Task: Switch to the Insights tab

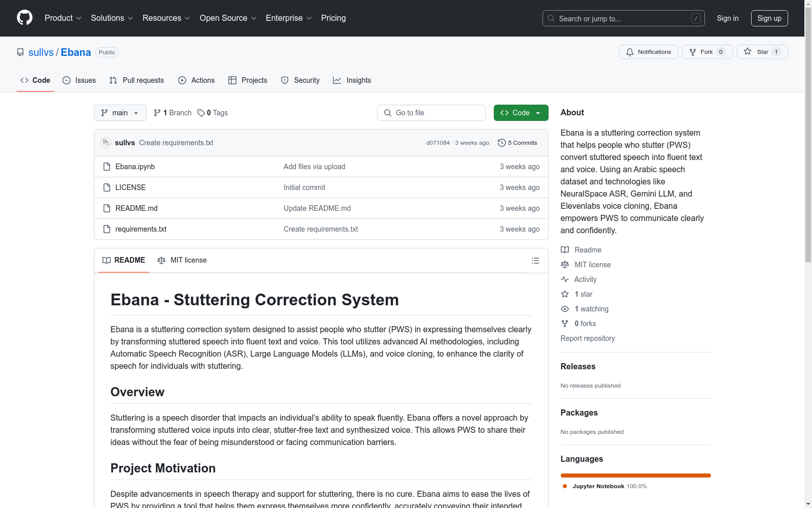Action: pyautogui.click(x=352, y=80)
